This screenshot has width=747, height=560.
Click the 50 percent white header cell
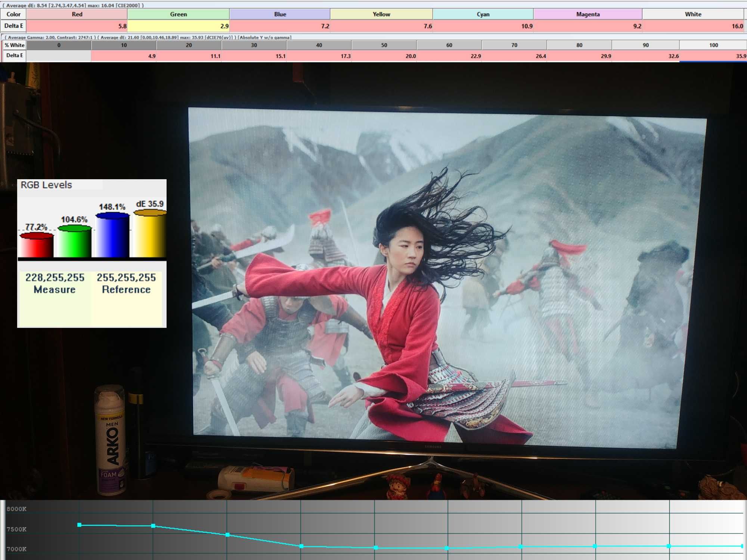(x=384, y=45)
